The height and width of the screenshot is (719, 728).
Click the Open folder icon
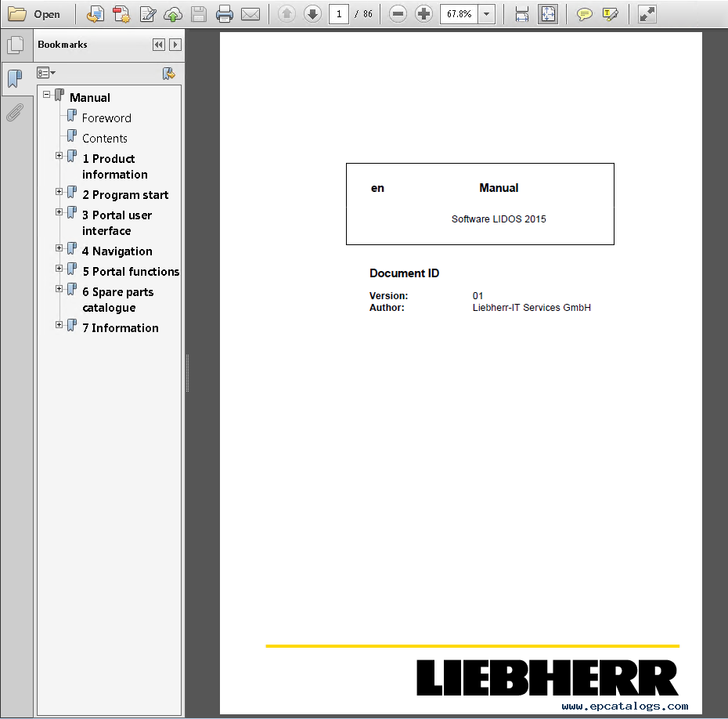coord(16,14)
